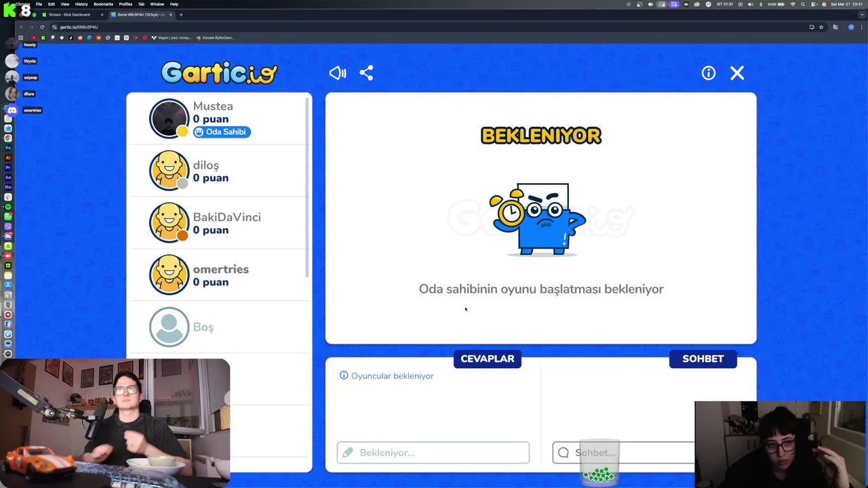Open the Bookmarks menu
The width and height of the screenshot is (868, 488).
pyautogui.click(x=103, y=4)
